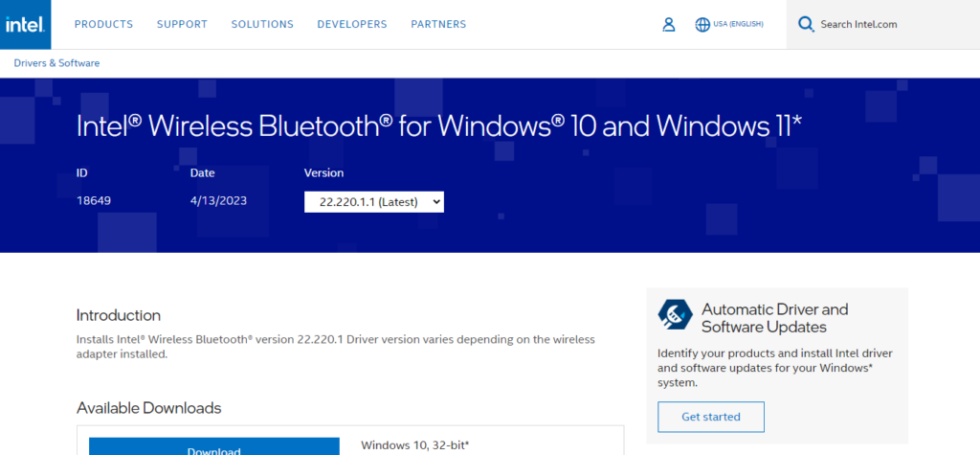Select the ID value 18649

coord(94,201)
